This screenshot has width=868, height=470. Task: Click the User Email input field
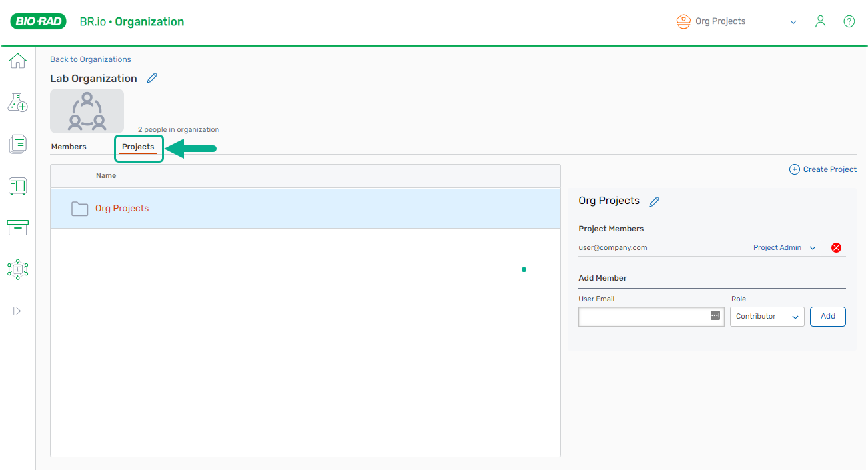click(643, 317)
